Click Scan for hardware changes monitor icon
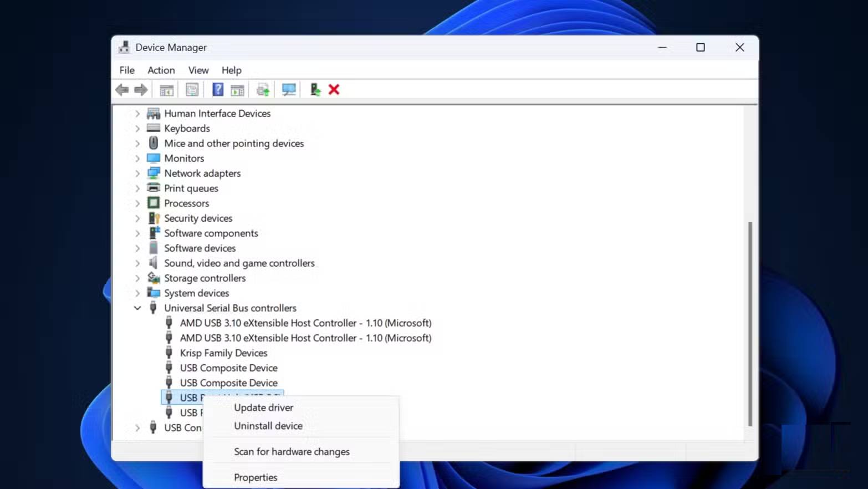The image size is (868, 489). pos(289,90)
